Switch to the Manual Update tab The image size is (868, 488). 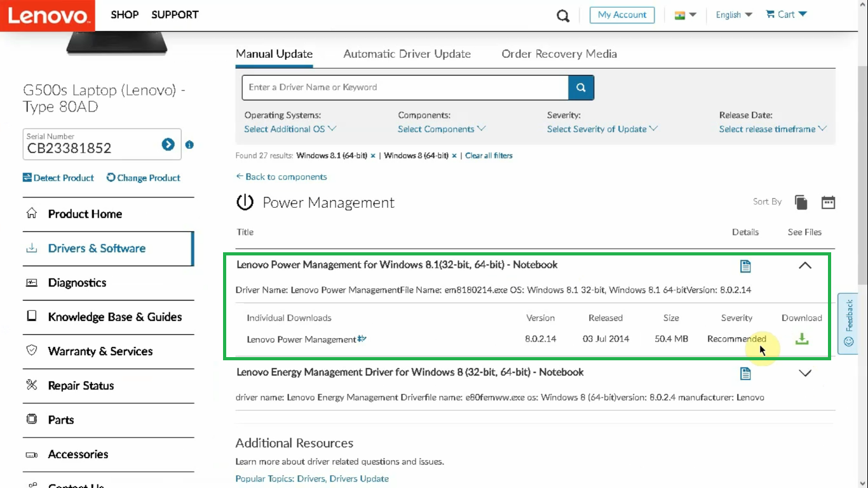point(274,54)
